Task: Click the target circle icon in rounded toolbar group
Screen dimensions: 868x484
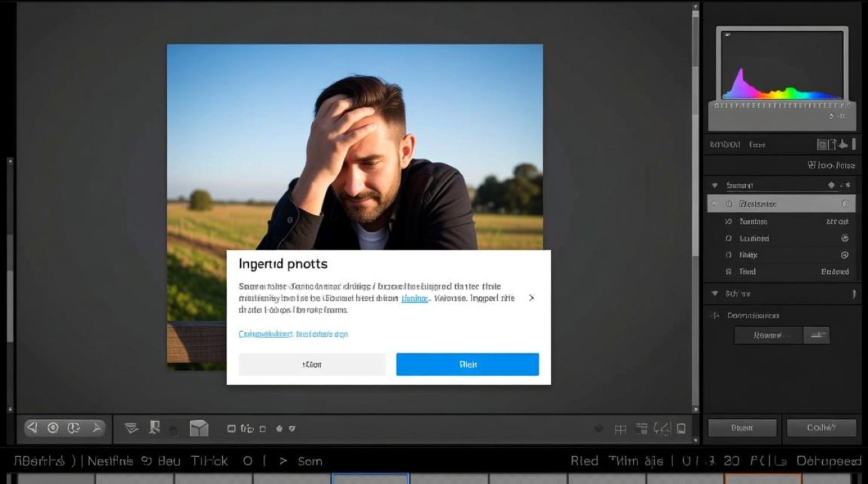Action: pos(54,427)
